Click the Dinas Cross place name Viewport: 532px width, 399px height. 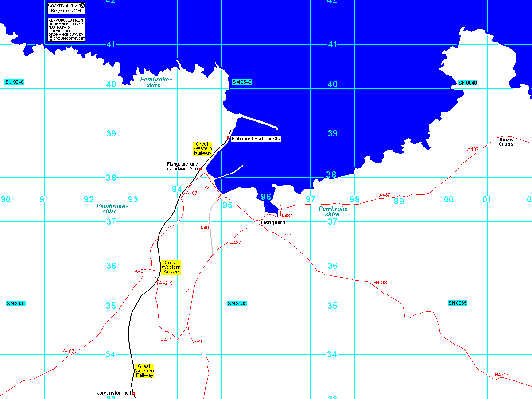click(x=506, y=142)
